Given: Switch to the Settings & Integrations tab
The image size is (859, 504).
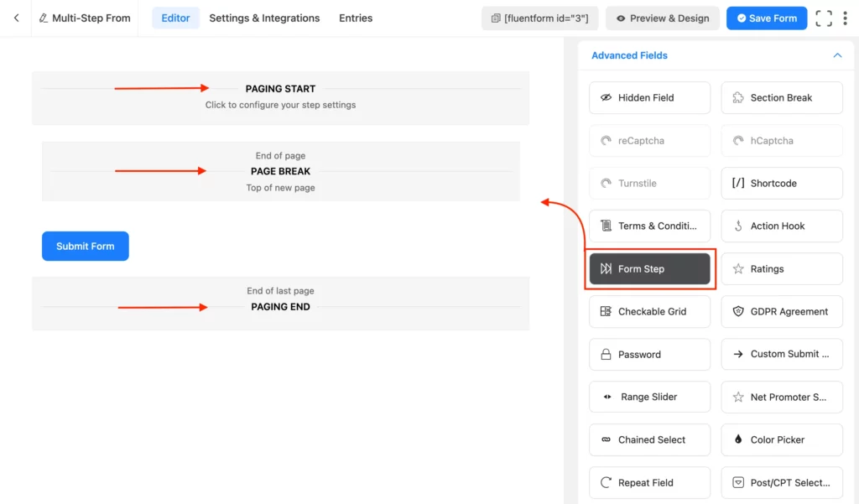Looking at the screenshot, I should pos(263,18).
